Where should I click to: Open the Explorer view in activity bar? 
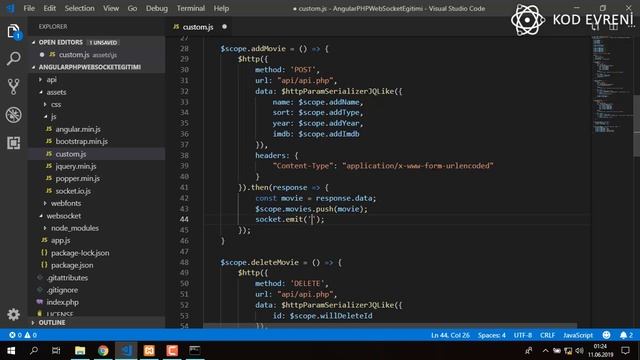13,32
